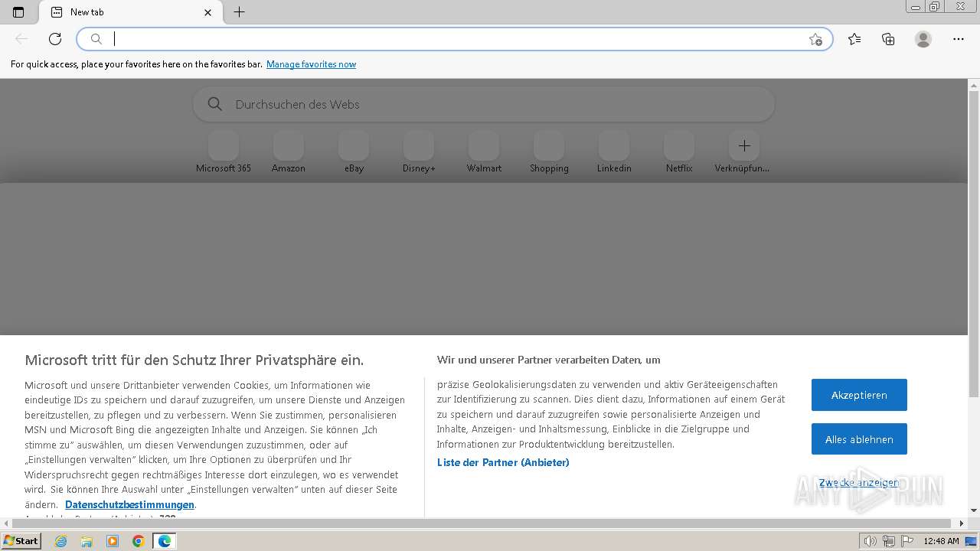Add this page to favorites star
Viewport: 980px width, 551px height.
[815, 39]
